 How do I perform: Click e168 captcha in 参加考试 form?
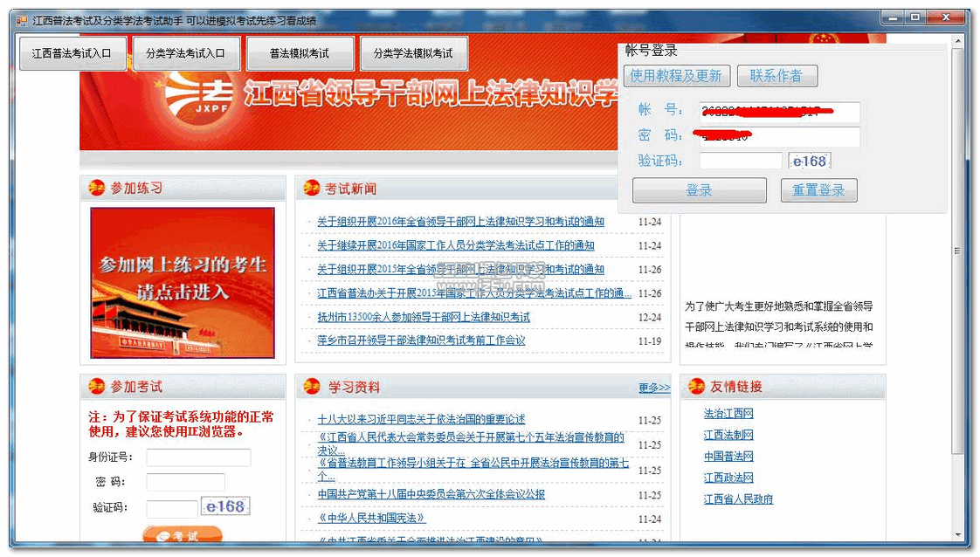click(225, 506)
